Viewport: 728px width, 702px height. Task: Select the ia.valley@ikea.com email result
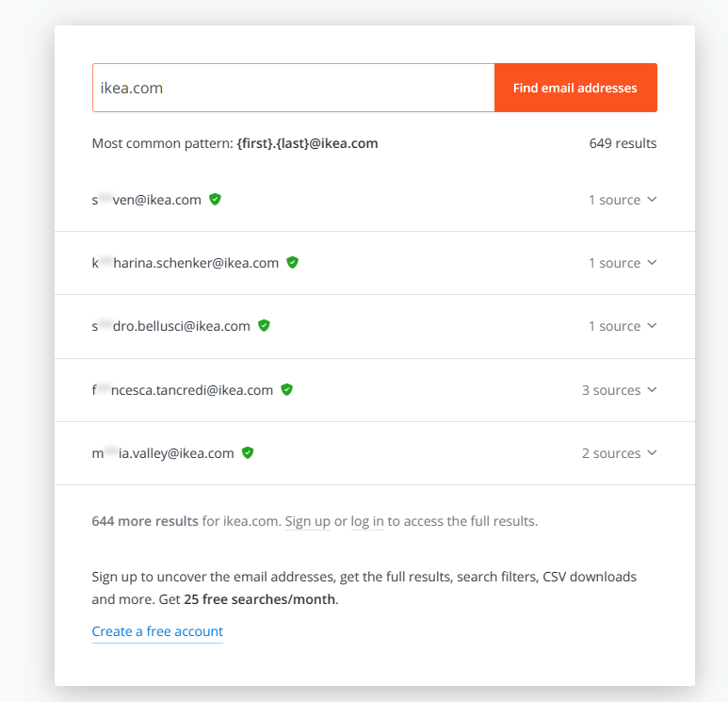[163, 453]
